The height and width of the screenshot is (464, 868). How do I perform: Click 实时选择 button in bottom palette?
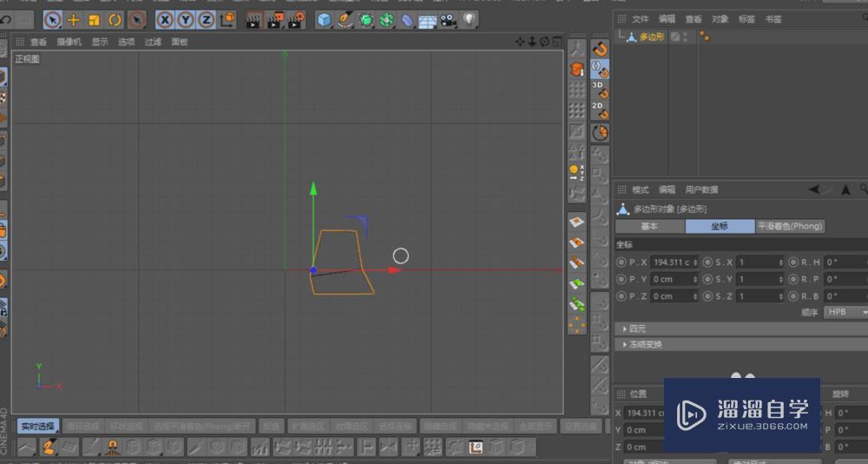pos(38,427)
